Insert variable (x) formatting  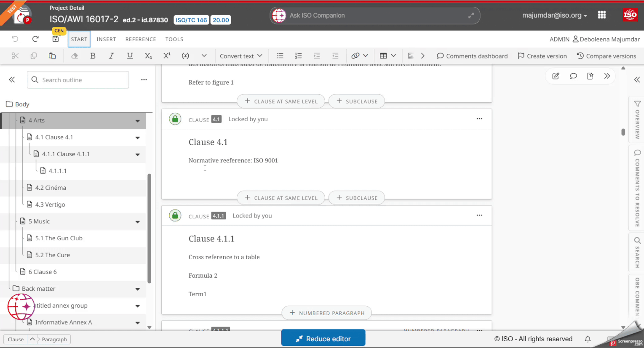coord(185,56)
